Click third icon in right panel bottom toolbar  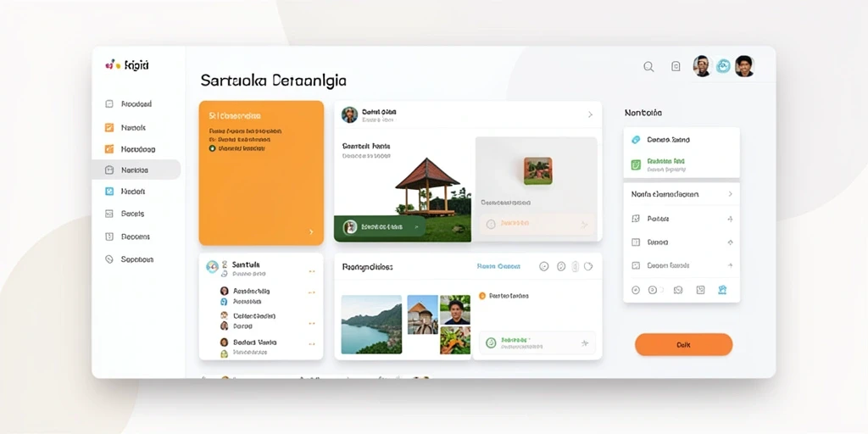pos(678,290)
